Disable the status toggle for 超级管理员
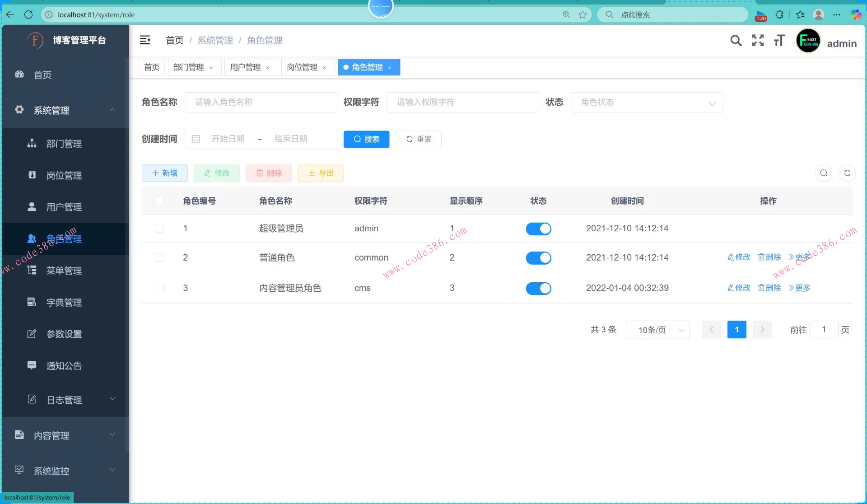Screen dimensions: 867x504 [x=538, y=229]
